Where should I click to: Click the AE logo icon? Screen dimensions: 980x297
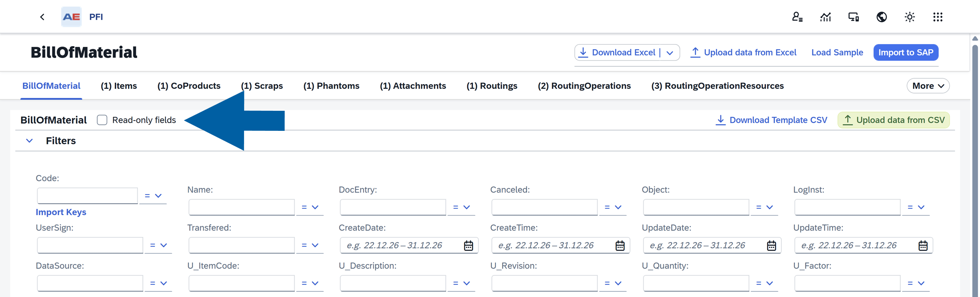[x=71, y=17]
